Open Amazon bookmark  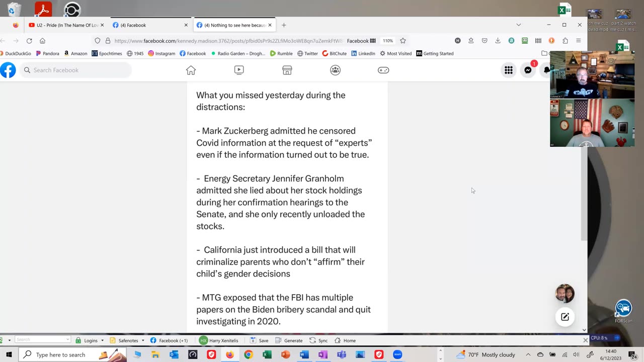pyautogui.click(x=75, y=53)
